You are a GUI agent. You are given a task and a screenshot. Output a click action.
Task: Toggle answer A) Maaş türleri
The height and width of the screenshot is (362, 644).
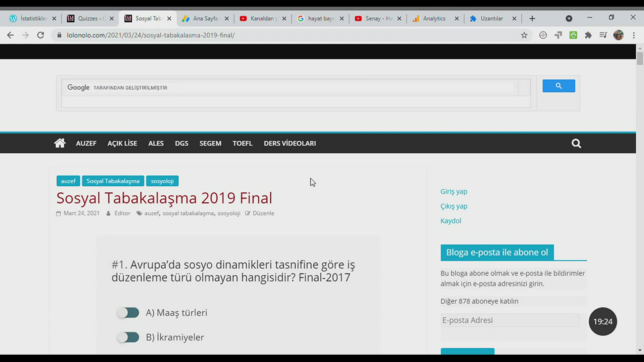[x=128, y=313]
